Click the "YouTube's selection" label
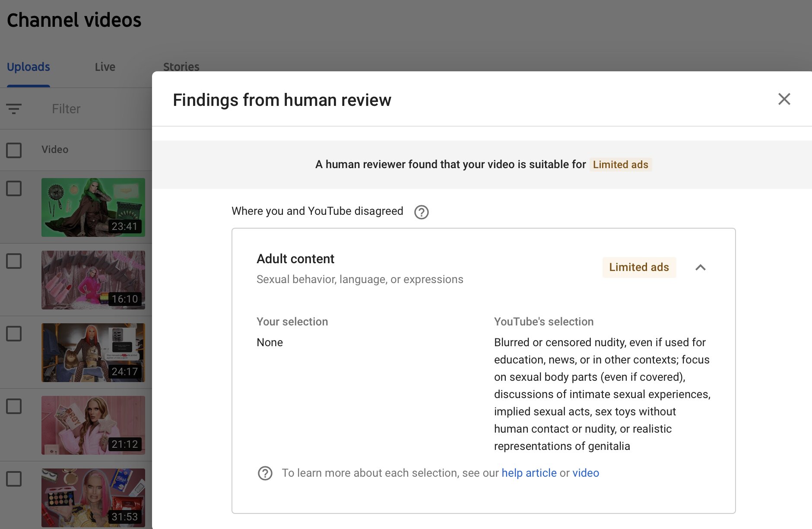Viewport: 812px width, 529px height. tap(544, 322)
